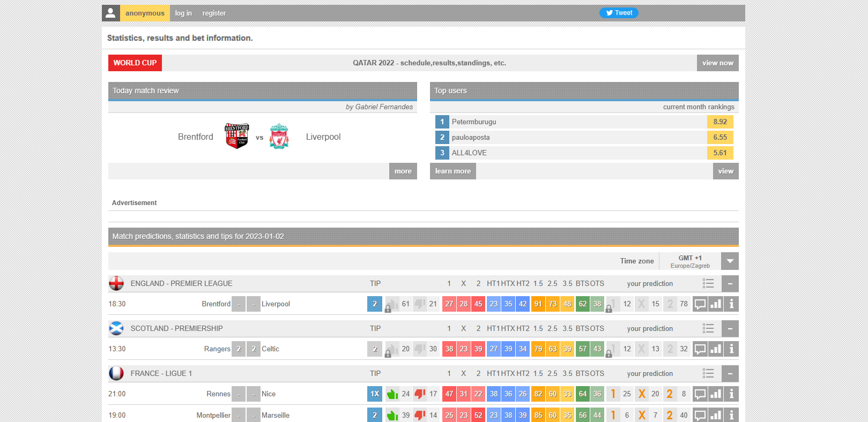Viewport: 868px width, 422px height.
Task: Click the blue 1X tip for Rennes match
Action: click(x=375, y=394)
